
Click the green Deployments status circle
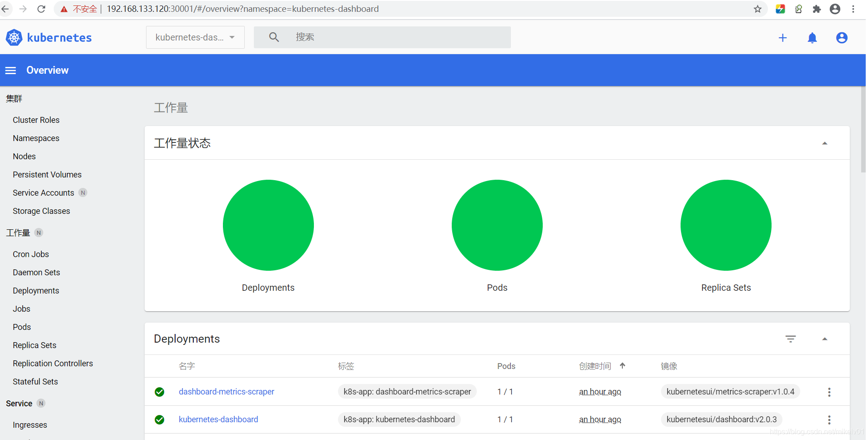pos(268,225)
